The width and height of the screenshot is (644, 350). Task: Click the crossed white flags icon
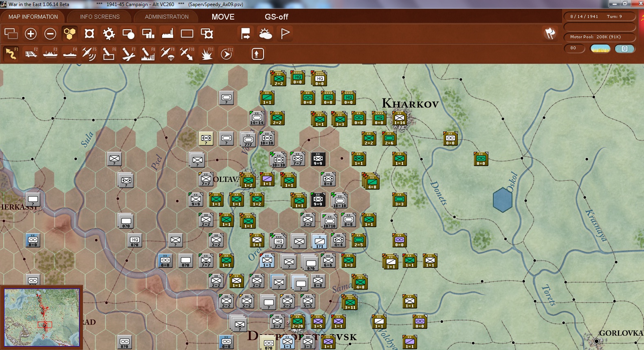[x=550, y=33]
